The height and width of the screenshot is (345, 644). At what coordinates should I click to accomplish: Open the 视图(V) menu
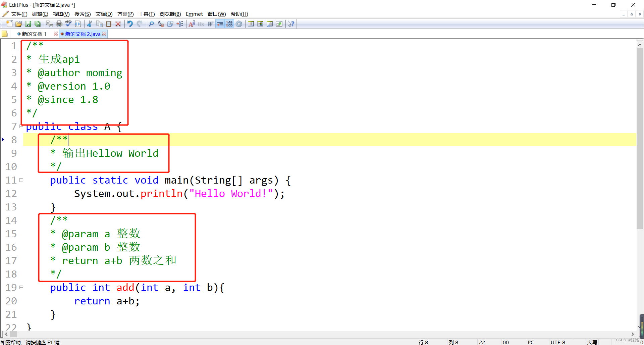tap(61, 14)
